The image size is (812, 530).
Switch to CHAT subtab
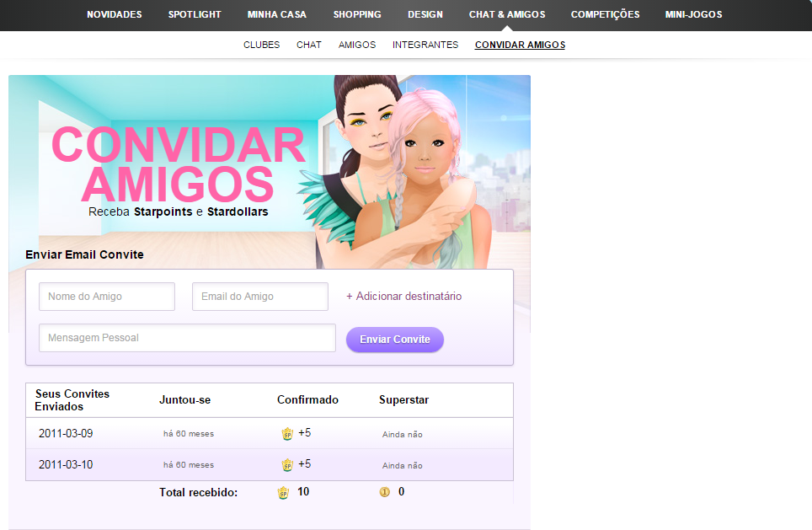[x=308, y=45]
